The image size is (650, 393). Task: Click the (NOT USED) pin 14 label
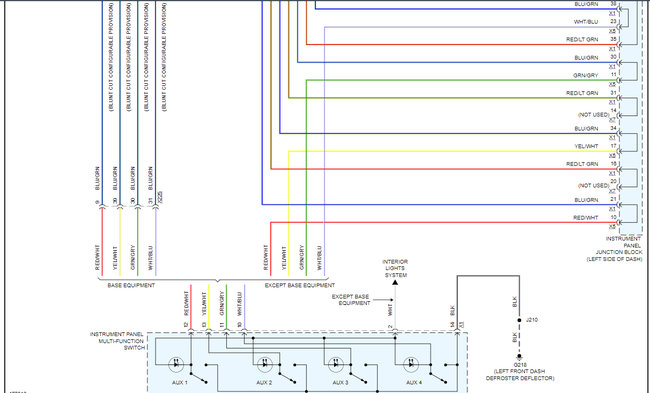[594, 114]
